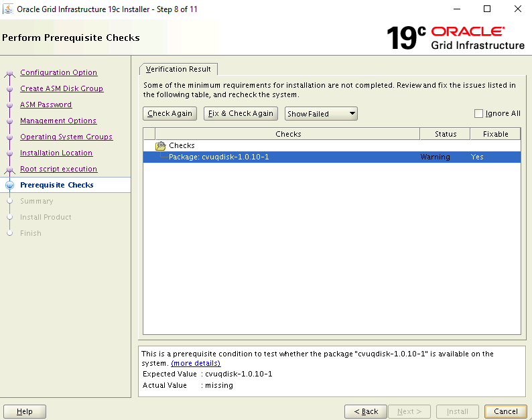Click the disabled Install button
The width and height of the screenshot is (532, 420).
[458, 411]
